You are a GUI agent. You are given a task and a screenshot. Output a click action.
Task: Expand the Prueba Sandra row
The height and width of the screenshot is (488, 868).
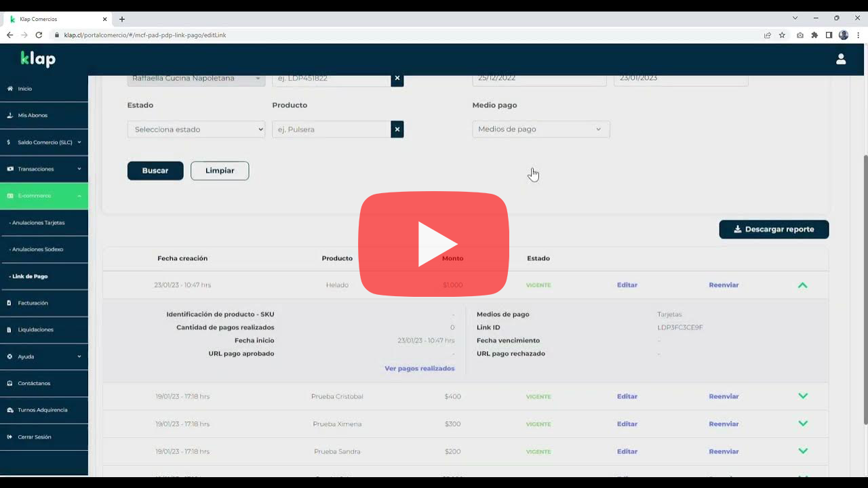pyautogui.click(x=803, y=451)
